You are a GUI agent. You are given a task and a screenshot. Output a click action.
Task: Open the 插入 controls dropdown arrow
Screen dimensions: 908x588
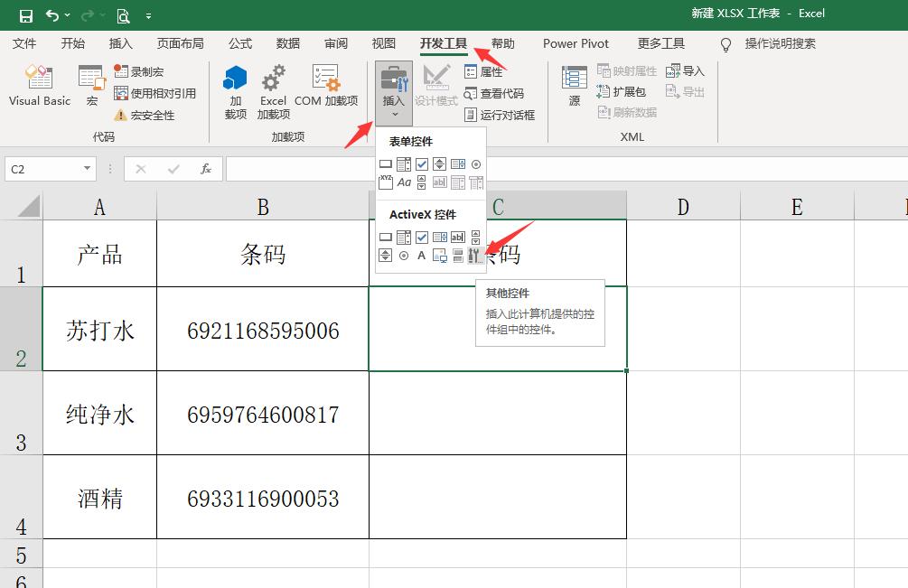tap(394, 114)
